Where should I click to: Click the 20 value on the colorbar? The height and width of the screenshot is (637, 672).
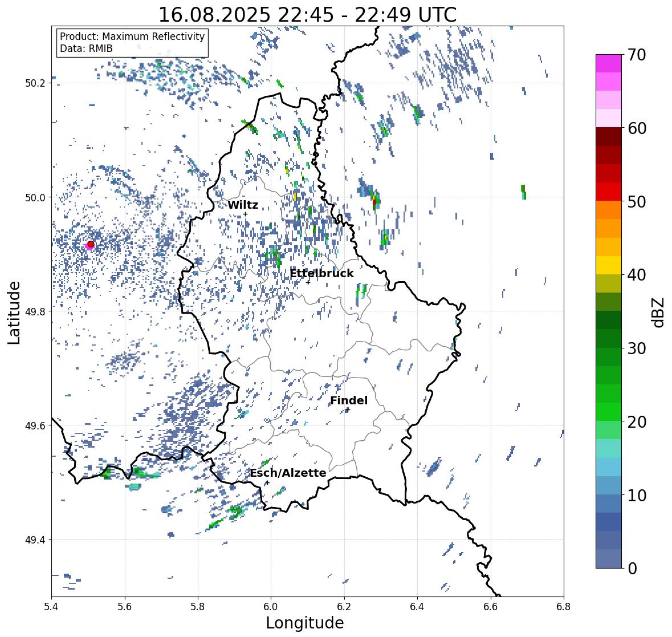point(637,422)
